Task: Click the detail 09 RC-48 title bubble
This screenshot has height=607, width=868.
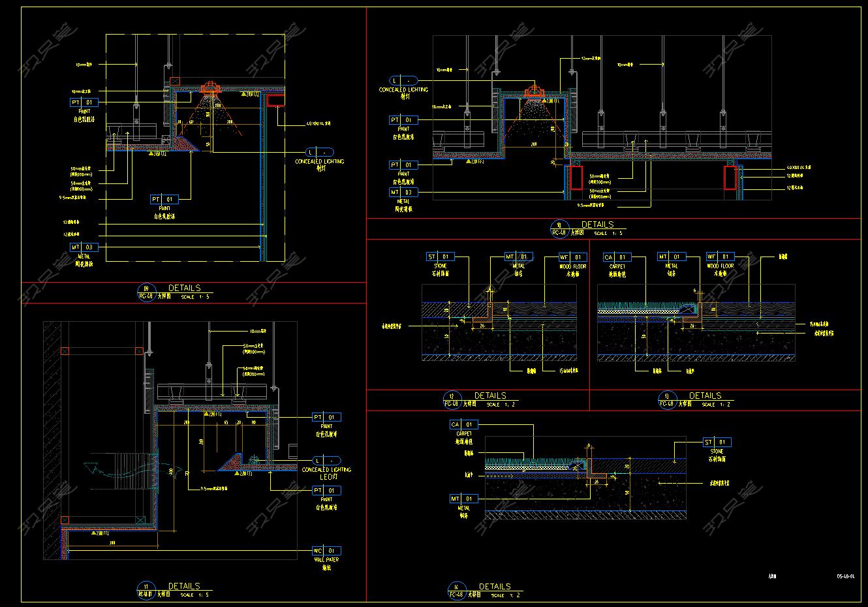Action: coord(146,291)
